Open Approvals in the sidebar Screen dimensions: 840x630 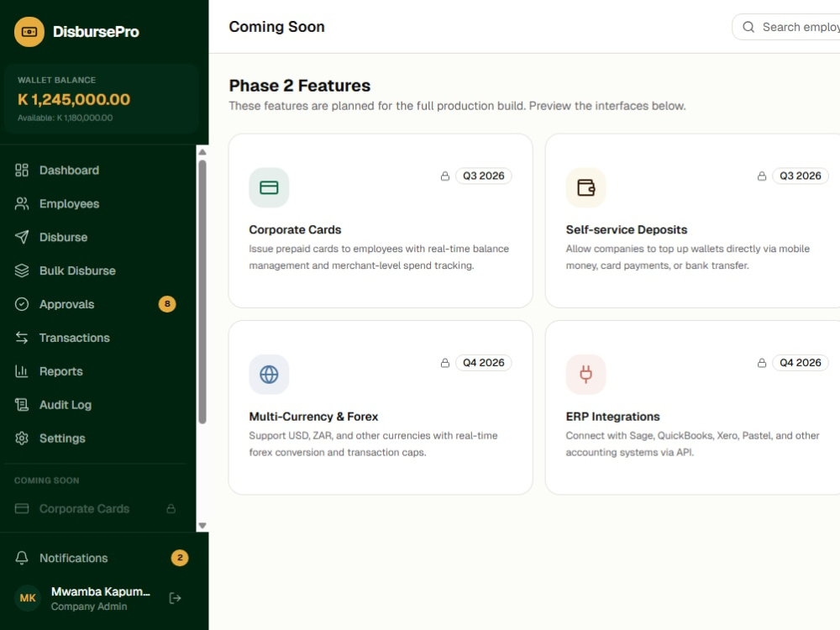click(x=96, y=304)
